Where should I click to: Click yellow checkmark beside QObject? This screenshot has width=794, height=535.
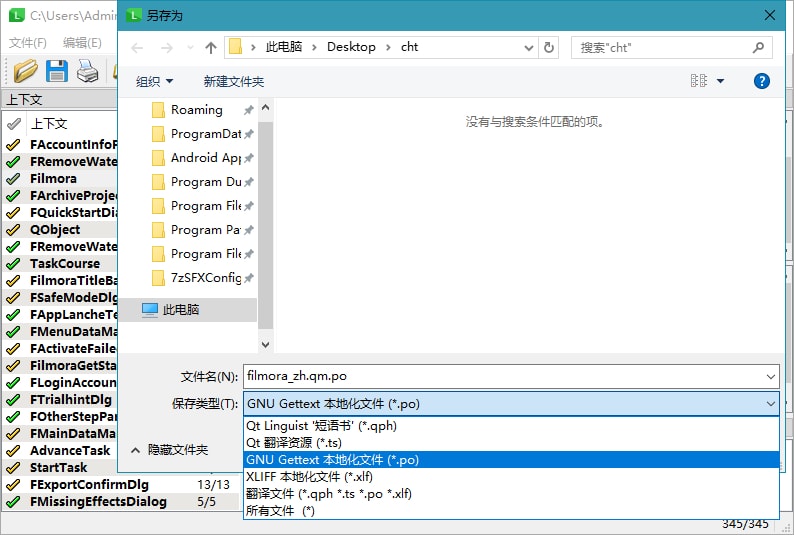pos(13,230)
